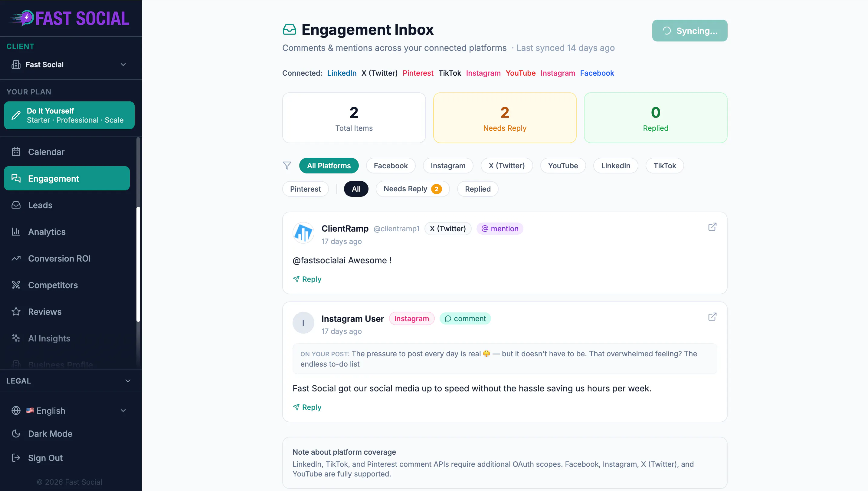This screenshot has height=491, width=868.
Task: Click the X (Twitter) tag on ClientRamp
Action: (x=447, y=229)
